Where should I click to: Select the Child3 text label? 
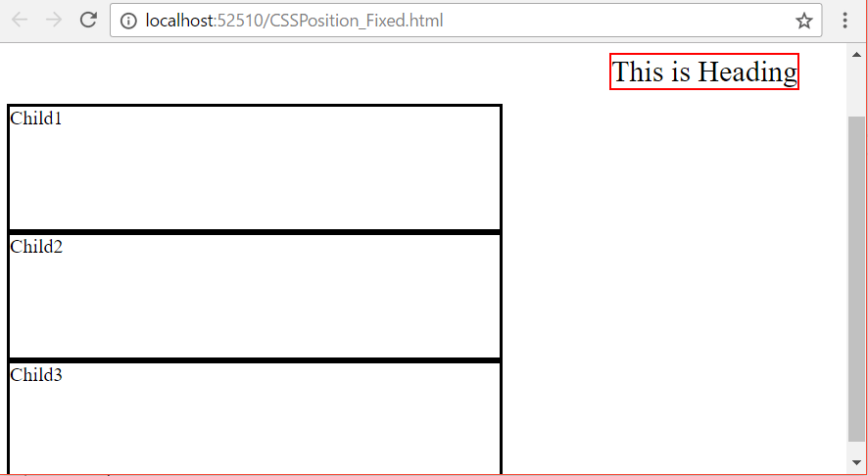click(36, 375)
